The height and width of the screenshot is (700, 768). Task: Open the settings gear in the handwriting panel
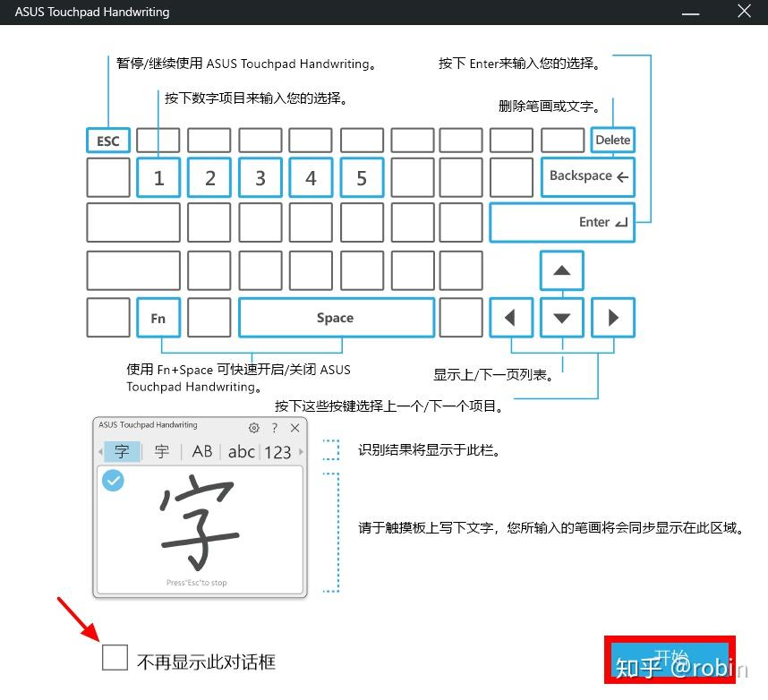coord(254,428)
